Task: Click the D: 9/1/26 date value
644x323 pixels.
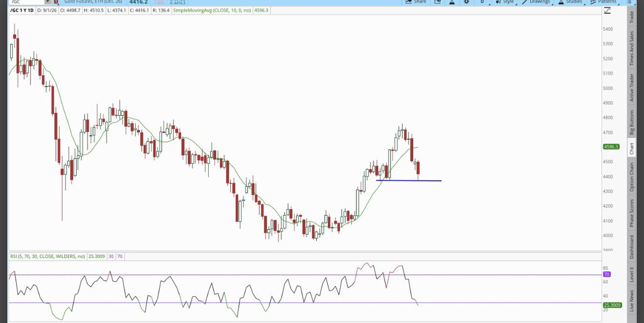Action: tap(47, 11)
